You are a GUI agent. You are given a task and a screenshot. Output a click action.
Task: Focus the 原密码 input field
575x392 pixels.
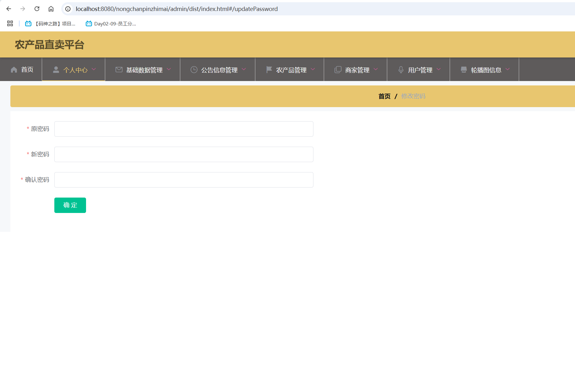(x=184, y=129)
